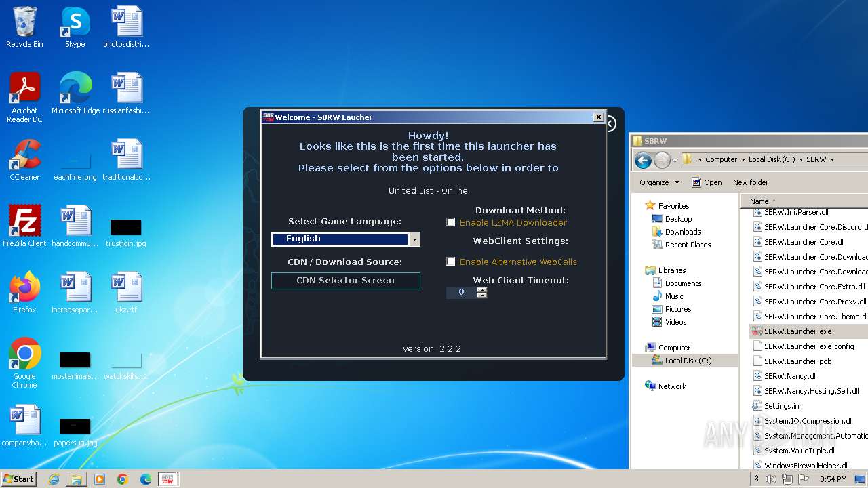Launch Skype from the desktop
The height and width of the screenshot is (488, 868).
coord(75,27)
